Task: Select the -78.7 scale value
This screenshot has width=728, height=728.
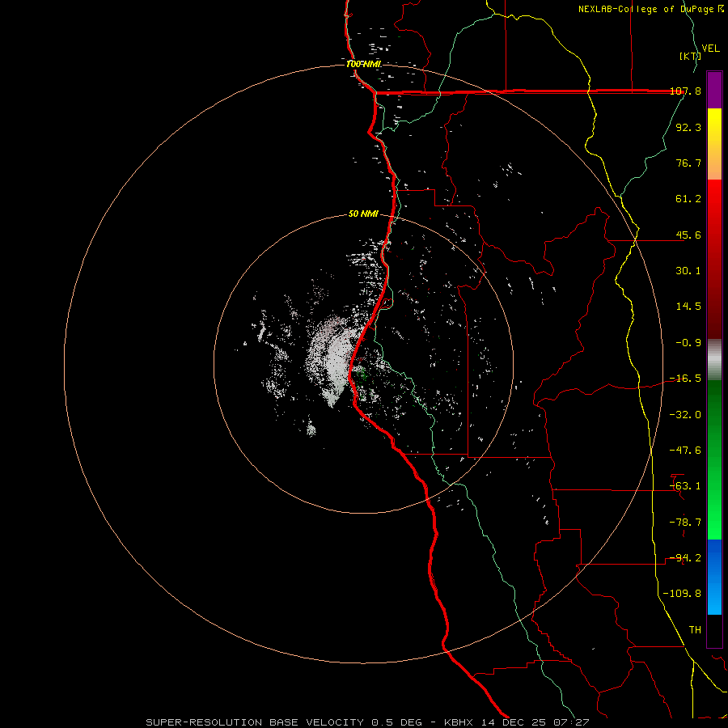Action: coord(685,523)
